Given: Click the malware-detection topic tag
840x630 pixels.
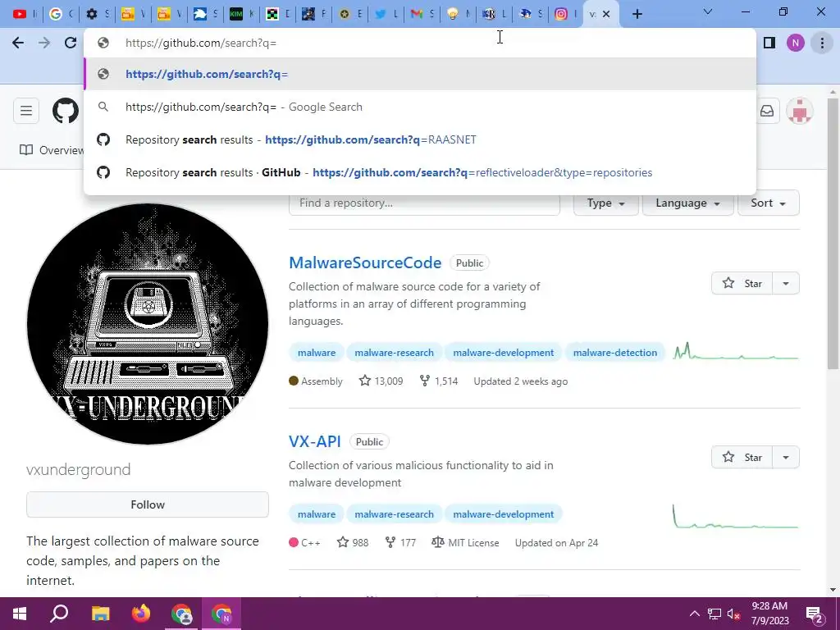Looking at the screenshot, I should (615, 353).
